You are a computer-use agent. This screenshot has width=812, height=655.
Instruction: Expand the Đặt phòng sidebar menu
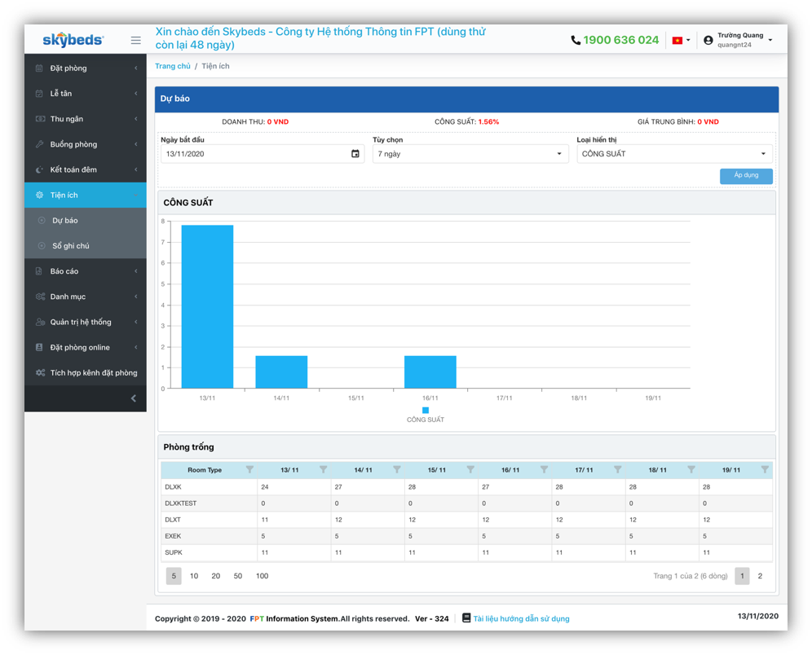85,68
